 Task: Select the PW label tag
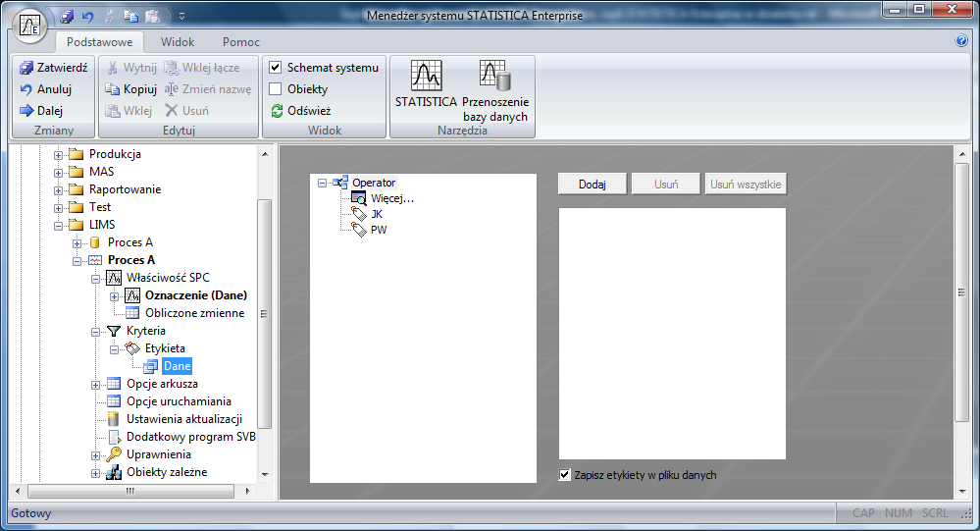378,230
